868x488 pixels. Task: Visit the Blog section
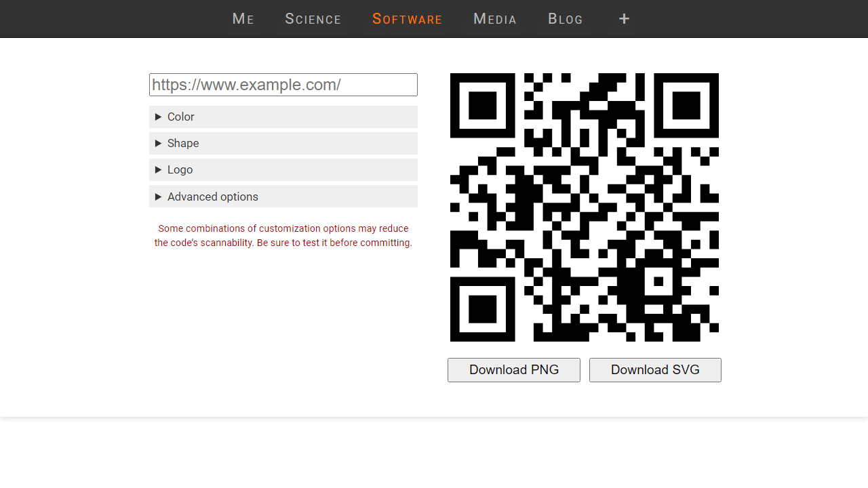pyautogui.click(x=566, y=19)
